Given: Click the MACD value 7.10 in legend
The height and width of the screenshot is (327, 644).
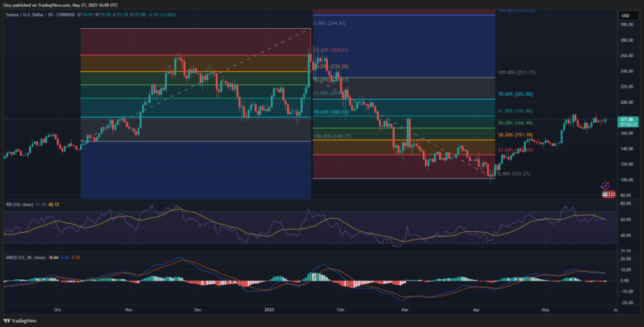Looking at the screenshot, I should pyautogui.click(x=76, y=258).
